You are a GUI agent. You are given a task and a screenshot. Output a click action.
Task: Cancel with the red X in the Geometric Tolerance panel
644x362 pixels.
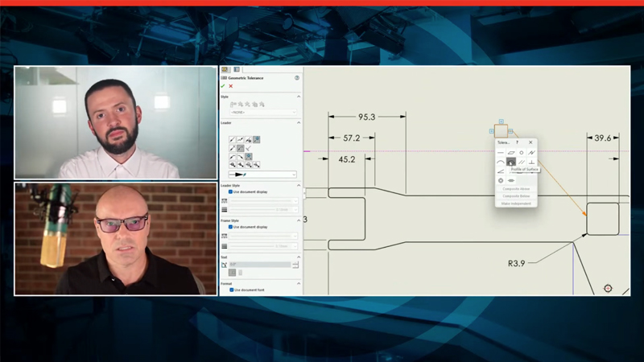[x=231, y=86]
